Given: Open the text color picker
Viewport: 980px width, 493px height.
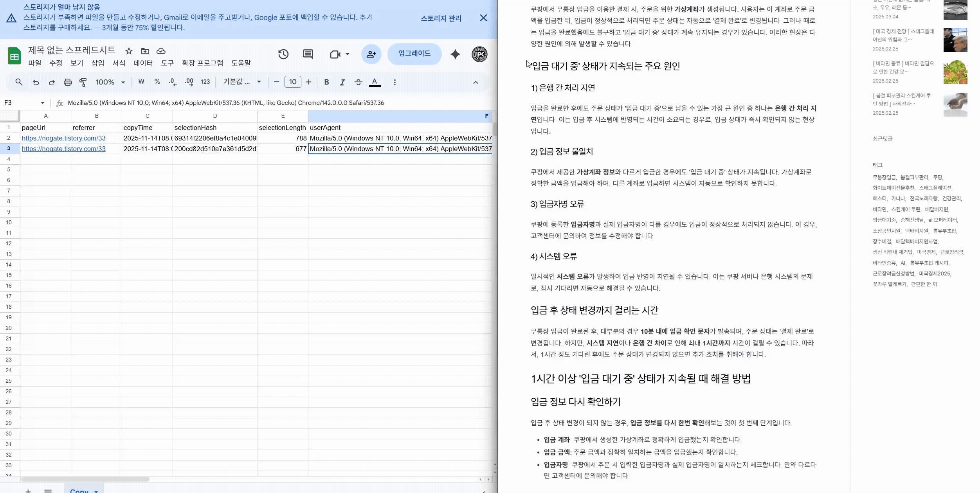Looking at the screenshot, I should tap(375, 82).
